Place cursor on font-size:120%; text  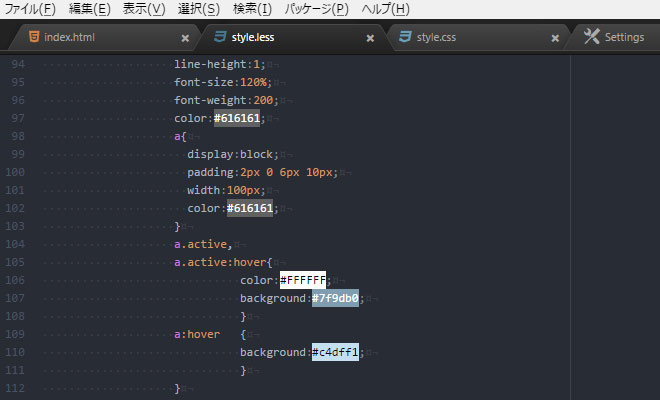point(223,82)
